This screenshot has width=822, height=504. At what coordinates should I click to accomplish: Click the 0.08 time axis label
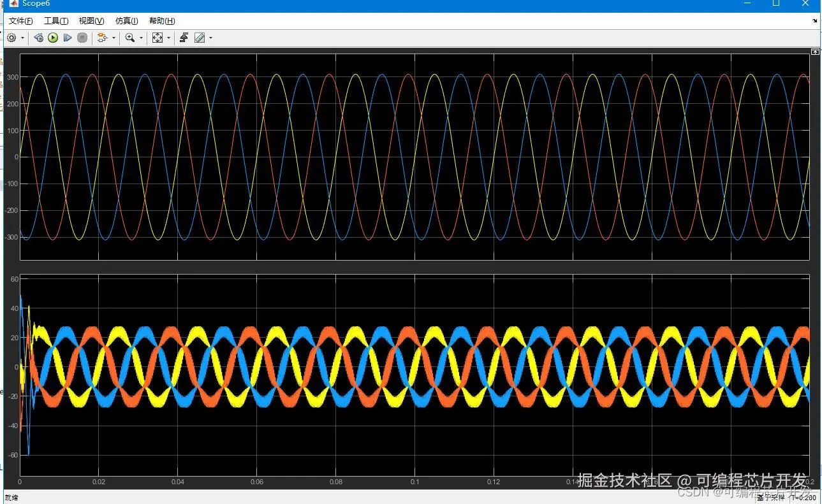coord(336,482)
